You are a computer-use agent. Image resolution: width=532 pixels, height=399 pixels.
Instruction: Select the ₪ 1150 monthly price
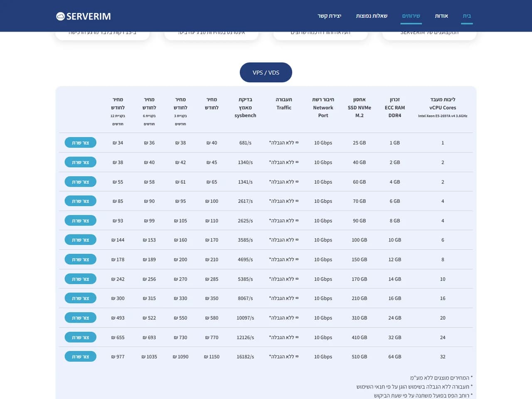click(x=212, y=357)
